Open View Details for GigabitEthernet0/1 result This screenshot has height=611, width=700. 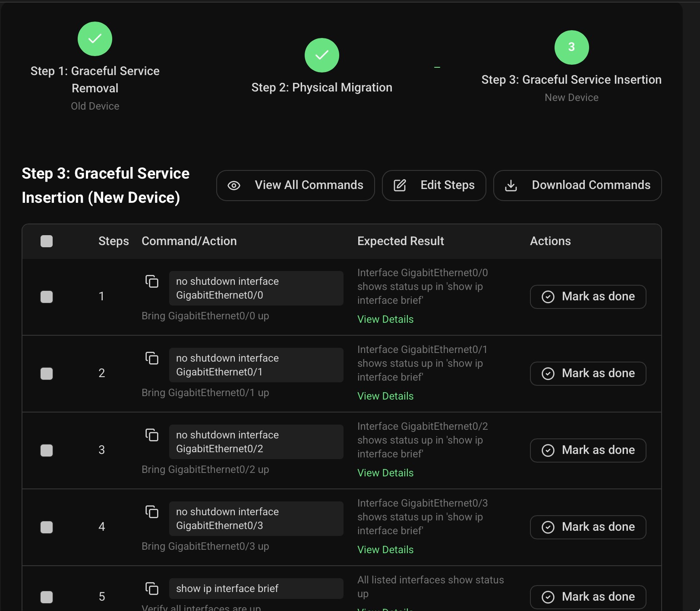point(385,396)
